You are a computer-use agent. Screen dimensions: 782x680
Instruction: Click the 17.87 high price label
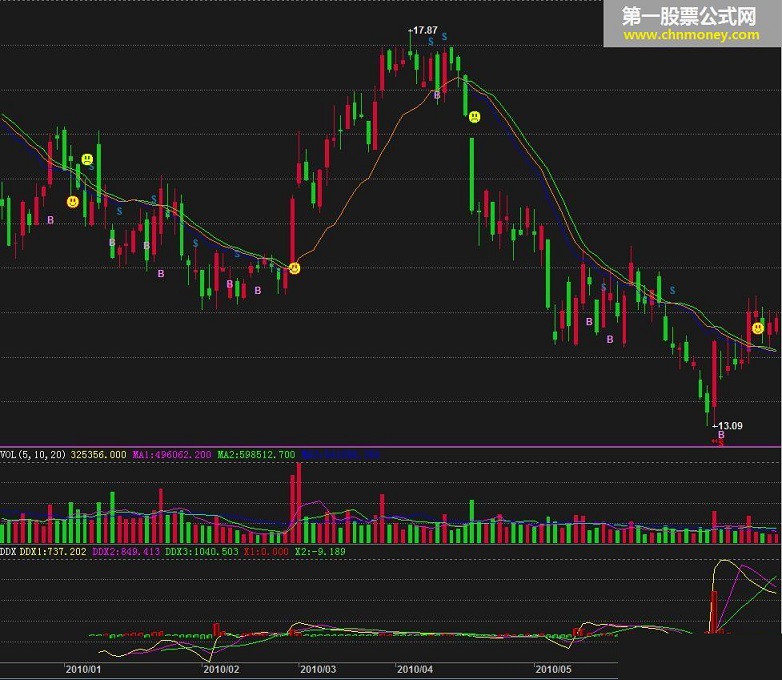tap(425, 30)
